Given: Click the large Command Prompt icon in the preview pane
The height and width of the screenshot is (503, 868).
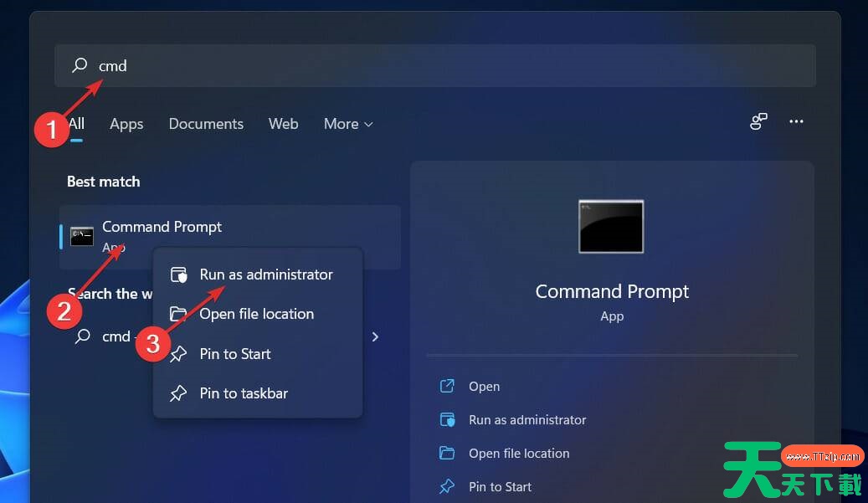Looking at the screenshot, I should click(611, 227).
